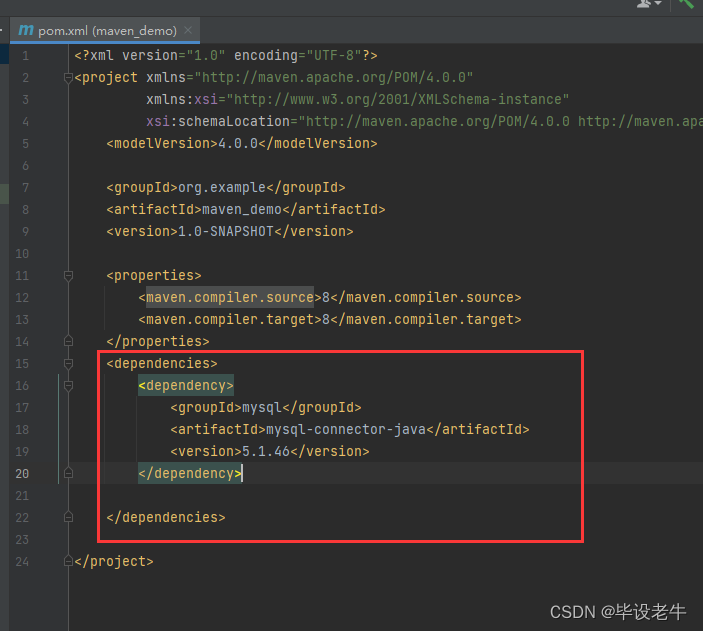703x631 pixels.
Task: Click the opening <properties> tag
Action: (x=154, y=275)
